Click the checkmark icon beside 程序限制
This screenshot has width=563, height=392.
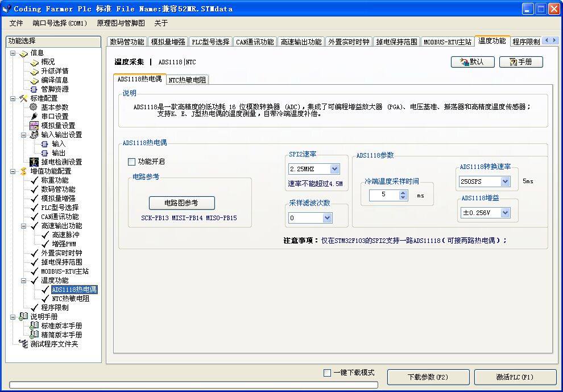pyautogui.click(x=35, y=308)
